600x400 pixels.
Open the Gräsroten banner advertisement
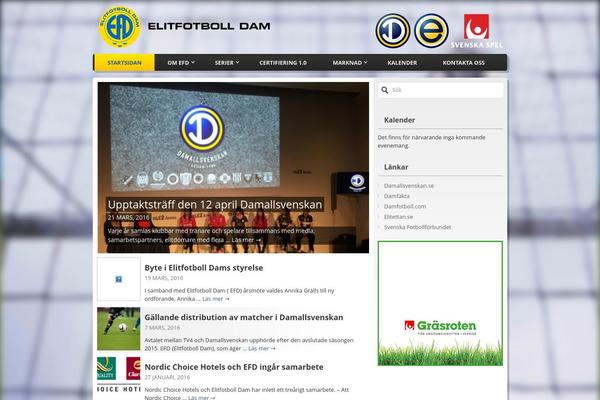coord(440,303)
